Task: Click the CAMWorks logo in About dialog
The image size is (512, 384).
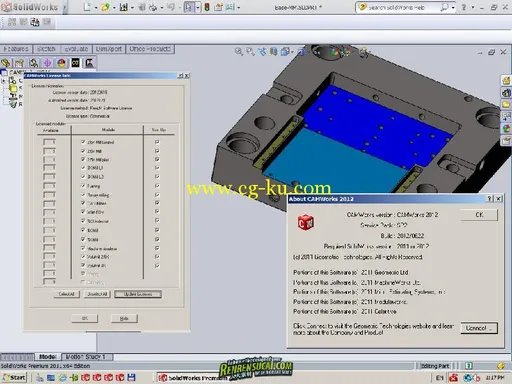Action: point(306,223)
